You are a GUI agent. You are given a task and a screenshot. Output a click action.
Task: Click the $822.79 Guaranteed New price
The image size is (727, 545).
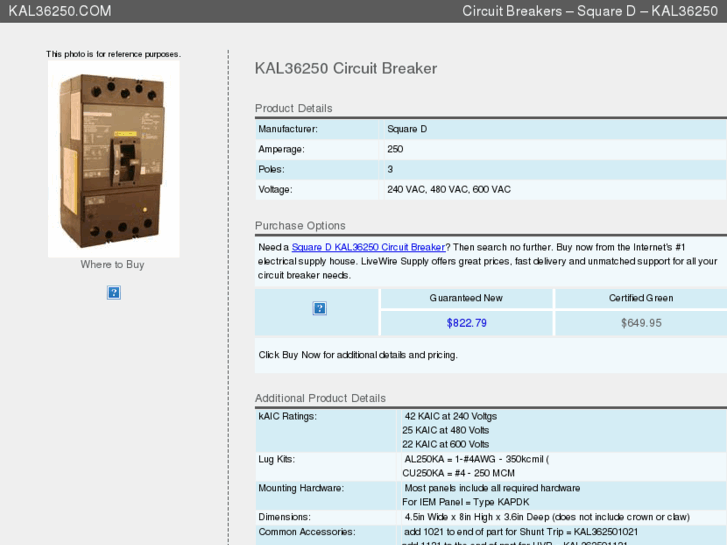(466, 323)
